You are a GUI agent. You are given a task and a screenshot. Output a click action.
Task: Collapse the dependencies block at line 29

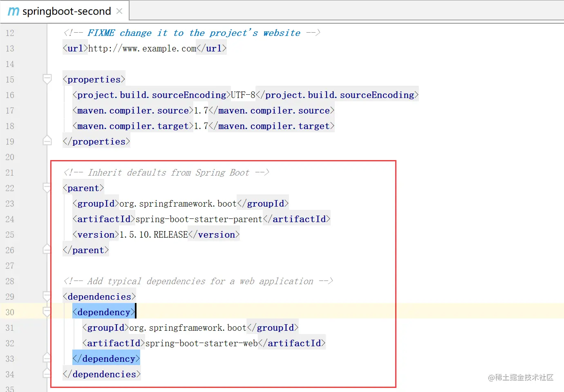pos(47,296)
